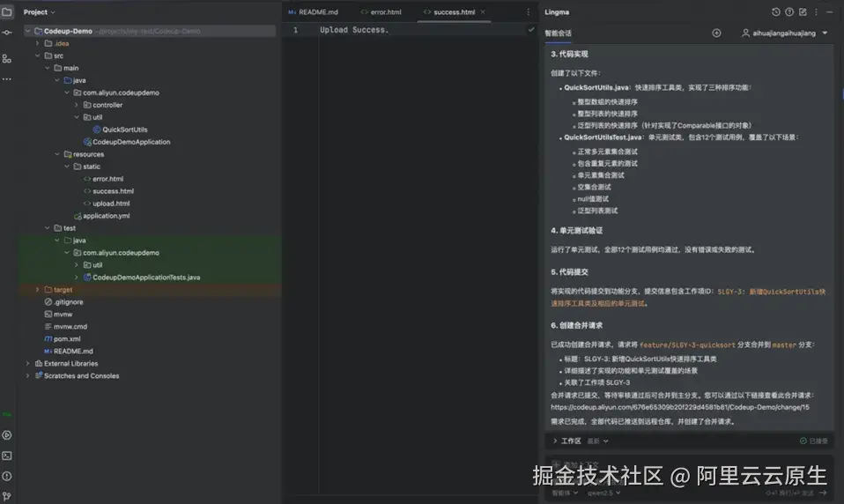
Task: Select error.html in the static folder
Action: 107,179
